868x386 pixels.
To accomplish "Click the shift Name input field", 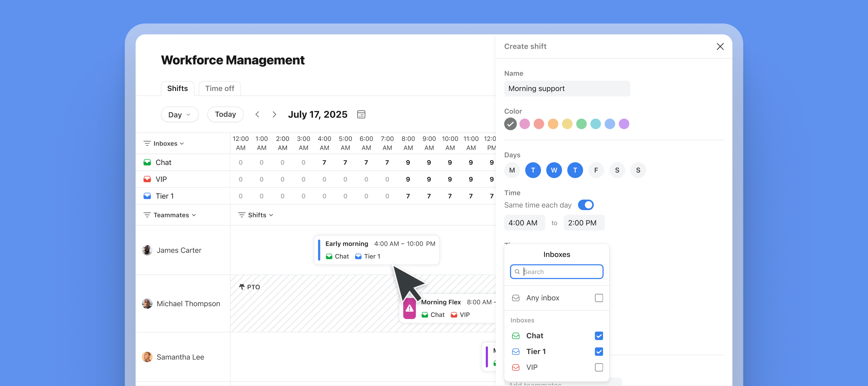I will (x=567, y=89).
